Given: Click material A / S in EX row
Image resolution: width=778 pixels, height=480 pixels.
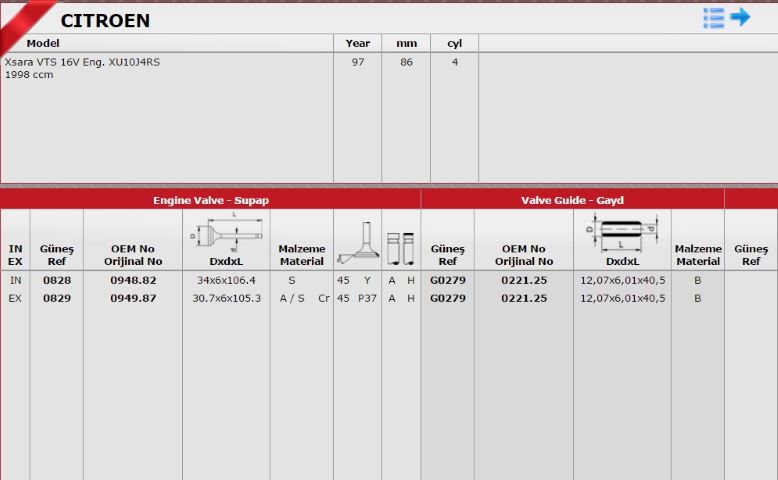Looking at the screenshot, I should (x=292, y=298).
